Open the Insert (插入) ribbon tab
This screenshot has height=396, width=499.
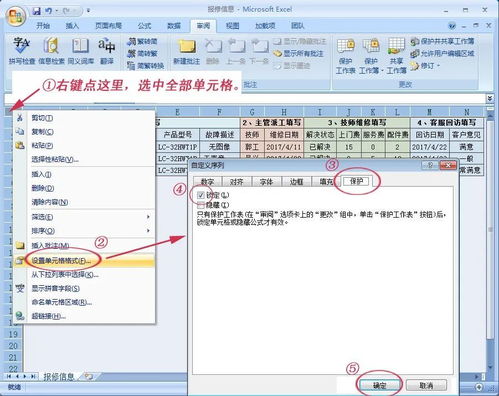[x=72, y=26]
